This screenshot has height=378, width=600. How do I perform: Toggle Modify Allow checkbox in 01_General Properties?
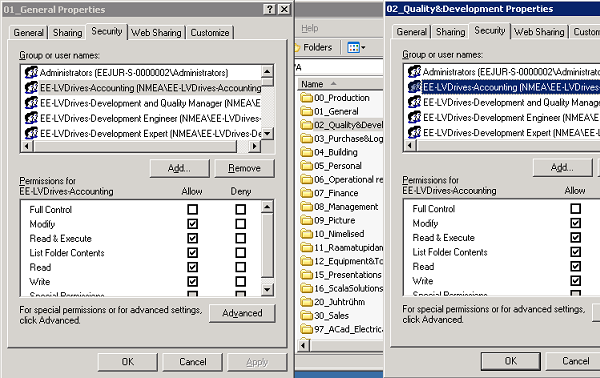(x=192, y=224)
